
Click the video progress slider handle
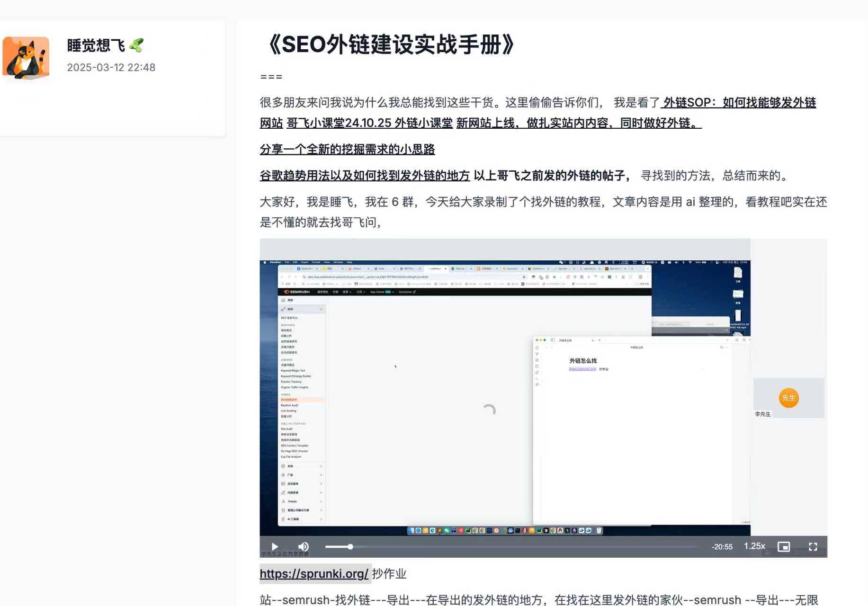click(350, 547)
